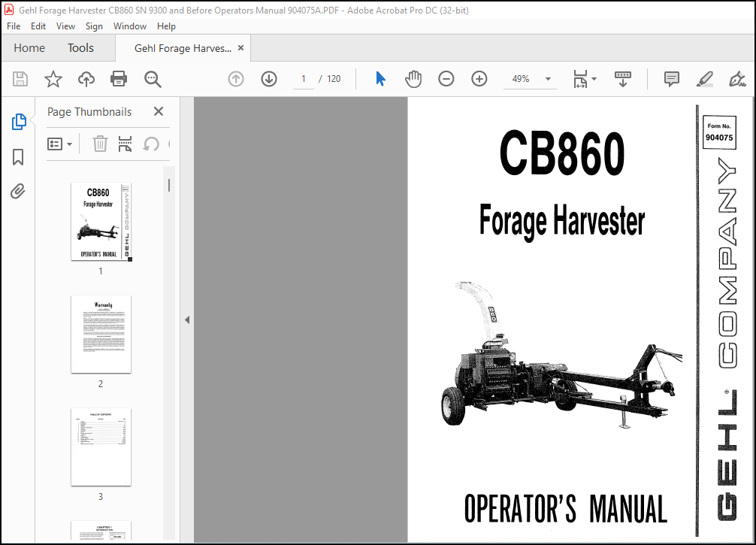The image size is (756, 545).
Task: Print the document with printer icon
Action: 119,79
